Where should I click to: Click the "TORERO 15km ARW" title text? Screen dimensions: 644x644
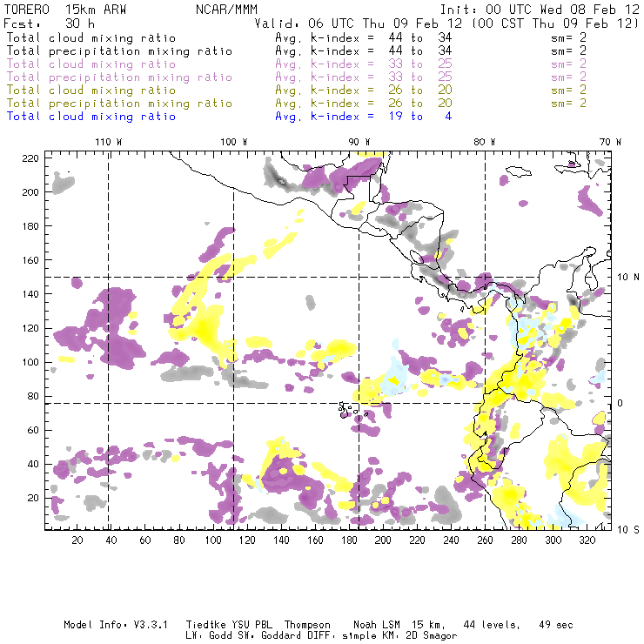point(65,10)
